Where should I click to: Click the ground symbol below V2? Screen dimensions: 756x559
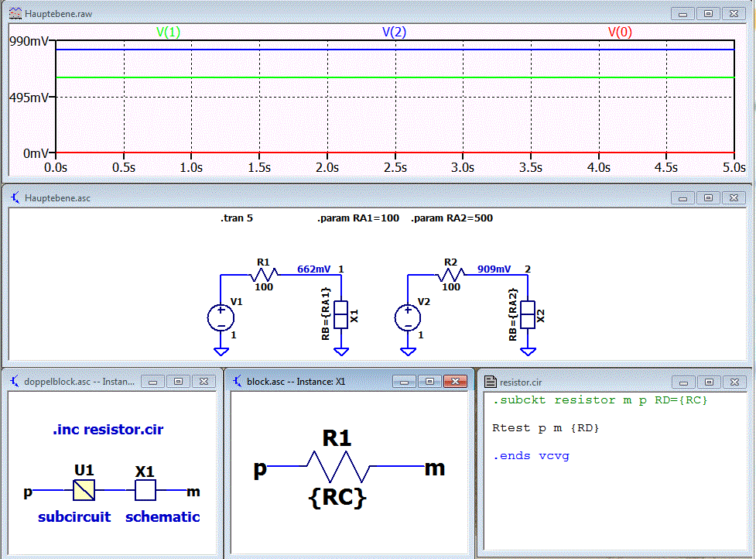(x=408, y=352)
